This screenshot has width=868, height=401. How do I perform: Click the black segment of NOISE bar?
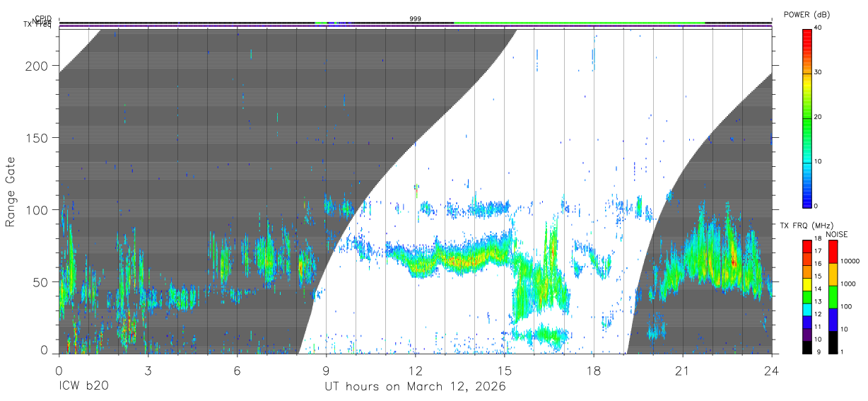coord(833,342)
